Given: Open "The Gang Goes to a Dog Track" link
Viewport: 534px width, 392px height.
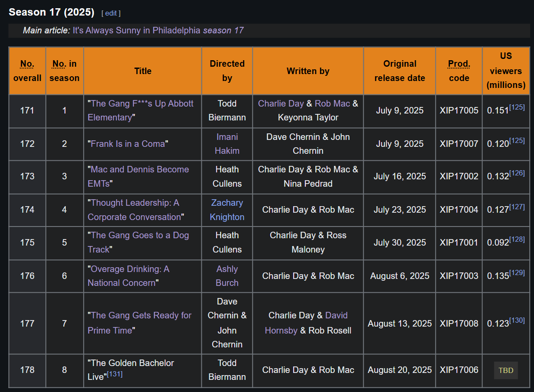Looking at the screenshot, I should (x=139, y=242).
